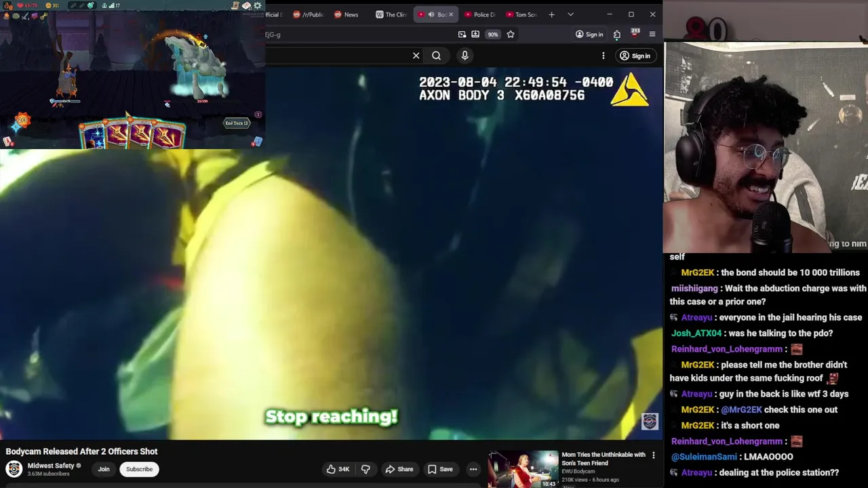The image size is (868, 488).
Task: View the game deck icon in top bar
Action: point(247,5)
